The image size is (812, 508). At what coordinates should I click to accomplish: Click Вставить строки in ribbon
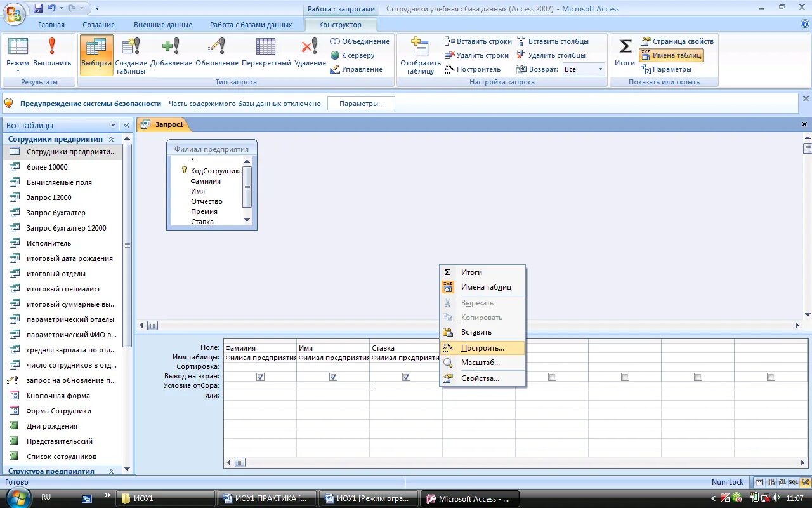point(478,41)
